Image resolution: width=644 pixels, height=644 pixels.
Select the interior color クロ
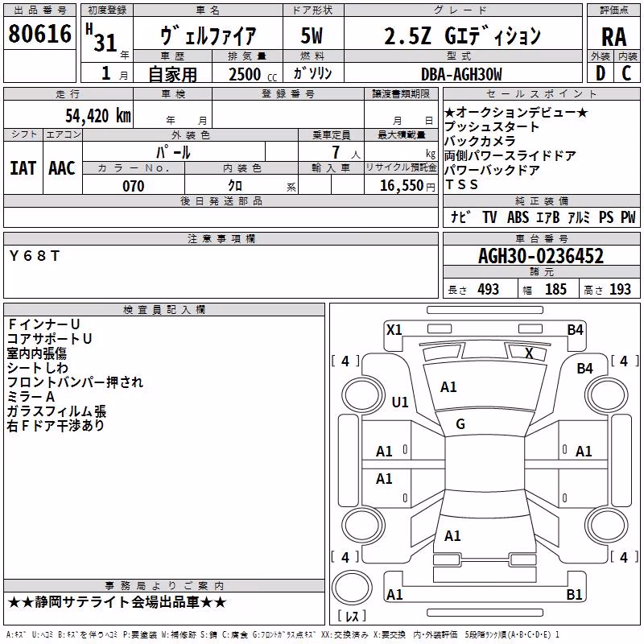click(235, 186)
